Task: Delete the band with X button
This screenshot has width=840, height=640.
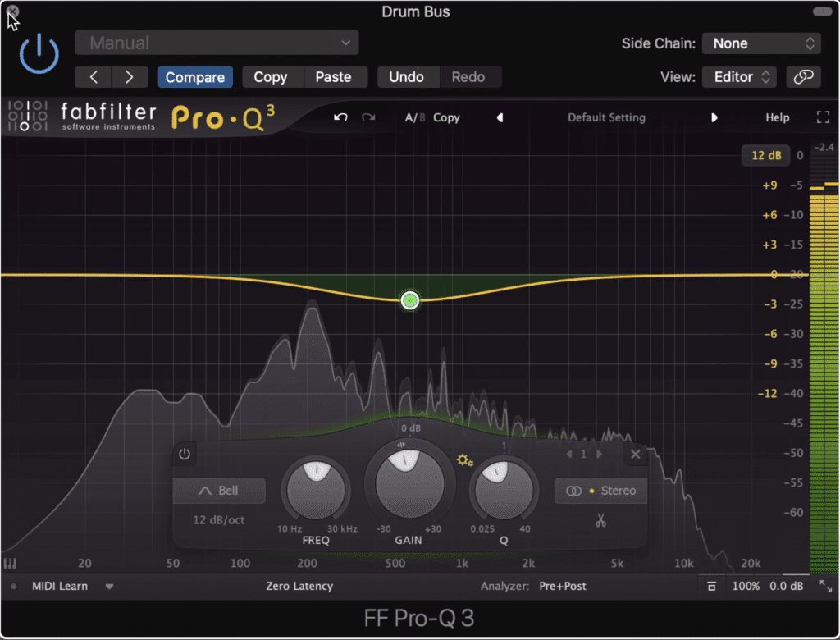Action: (x=636, y=455)
